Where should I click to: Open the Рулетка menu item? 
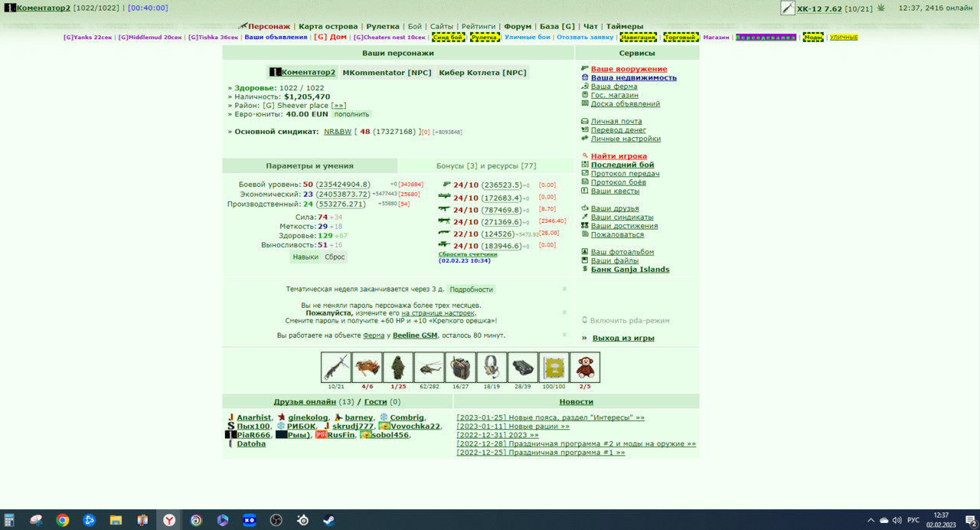(383, 26)
